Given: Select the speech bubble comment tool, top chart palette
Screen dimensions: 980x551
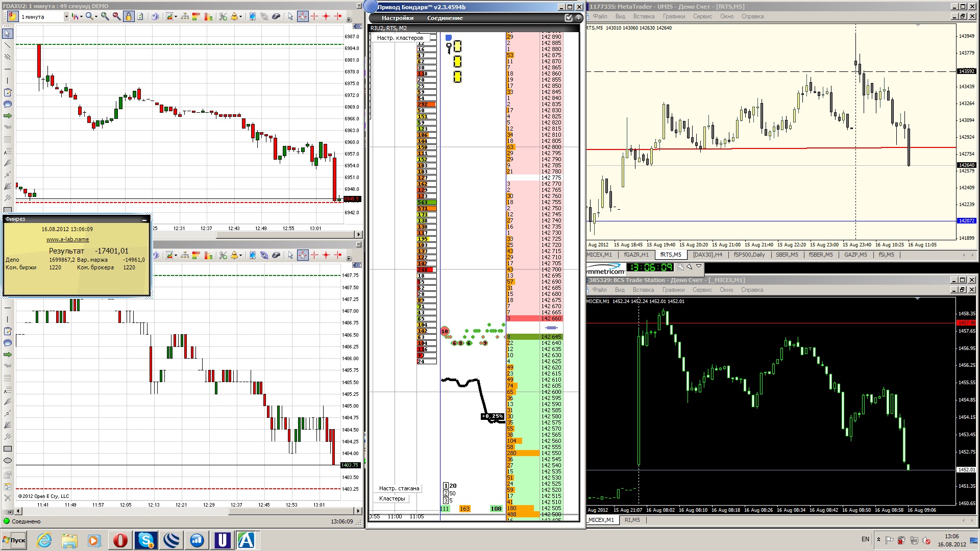Looking at the screenshot, I should click(x=7, y=104).
